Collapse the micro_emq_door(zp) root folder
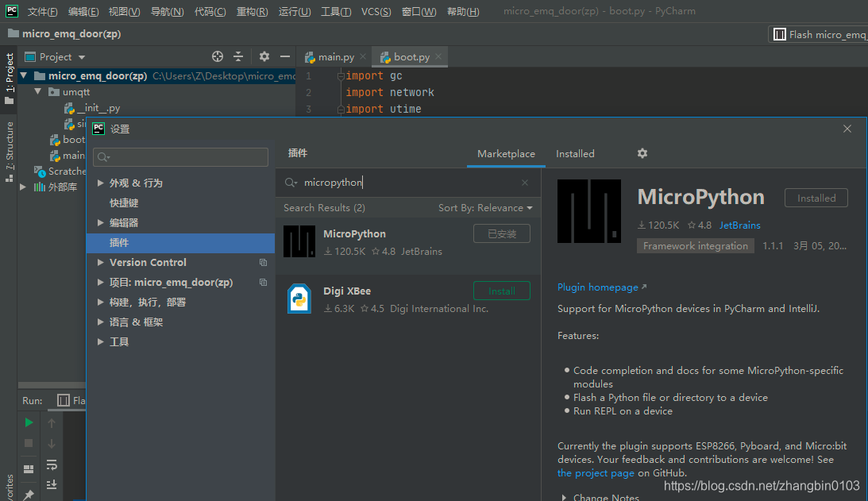 (x=24, y=75)
